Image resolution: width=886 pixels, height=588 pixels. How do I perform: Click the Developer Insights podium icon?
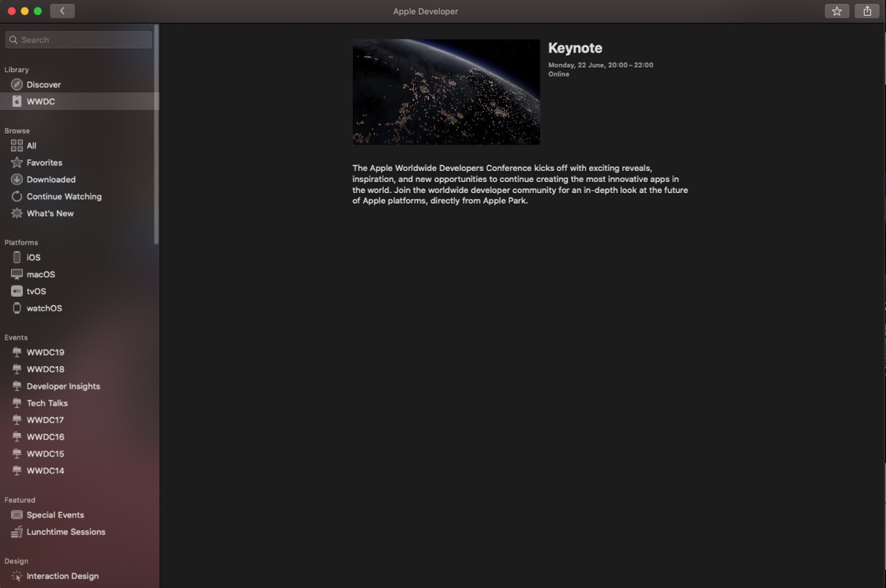(x=17, y=387)
